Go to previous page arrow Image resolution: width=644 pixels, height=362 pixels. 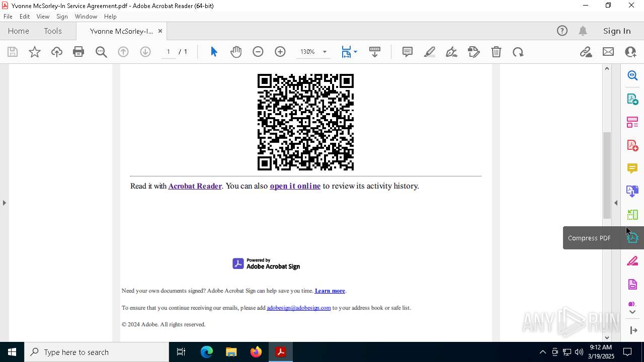coord(123,52)
